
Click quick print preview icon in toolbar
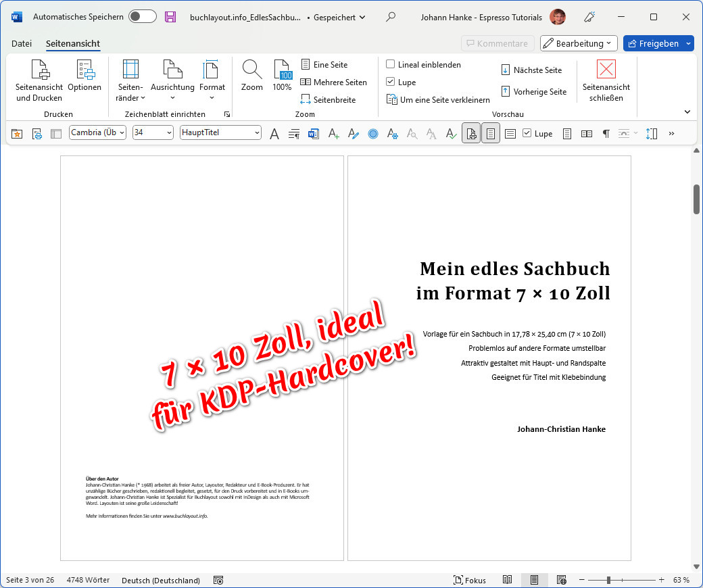(37, 134)
